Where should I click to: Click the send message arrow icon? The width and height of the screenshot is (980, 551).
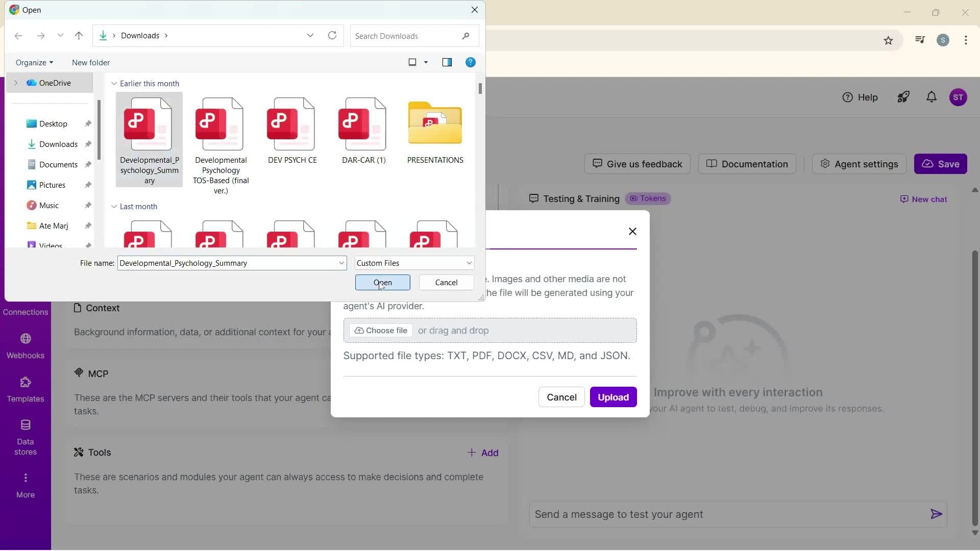[936, 514]
